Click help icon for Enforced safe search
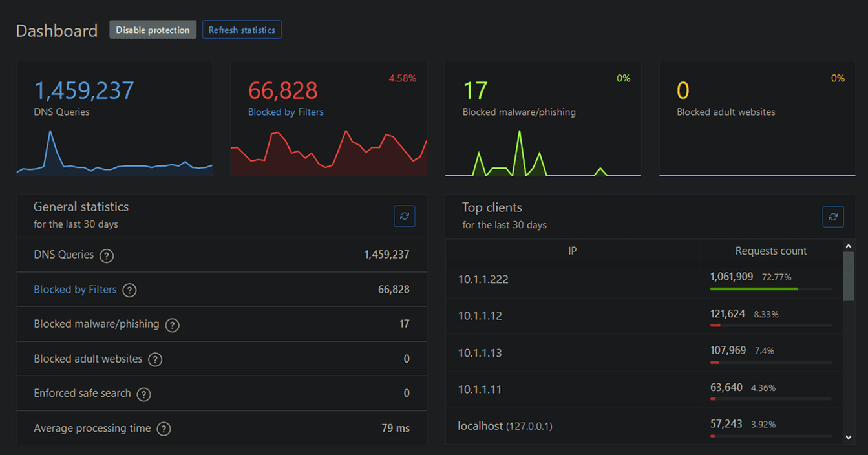Viewport: 868px width, 455px height. pyautogui.click(x=143, y=394)
